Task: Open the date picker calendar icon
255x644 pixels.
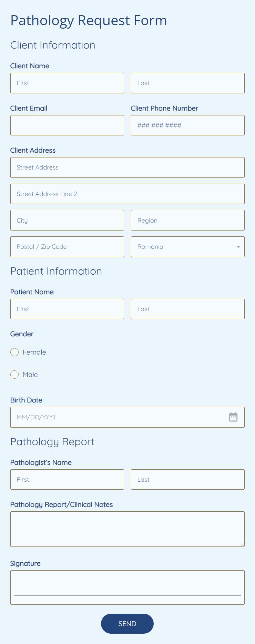Action: (233, 417)
